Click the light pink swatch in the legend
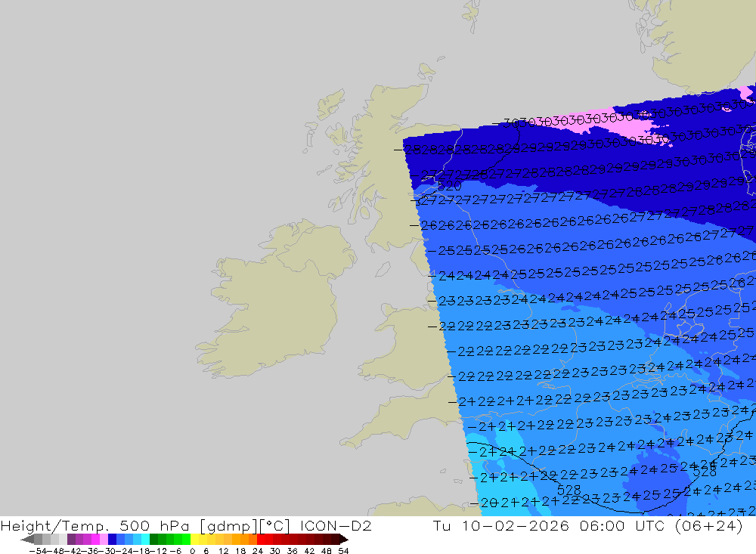Image resolution: width=756 pixels, height=554 pixels. (x=104, y=539)
